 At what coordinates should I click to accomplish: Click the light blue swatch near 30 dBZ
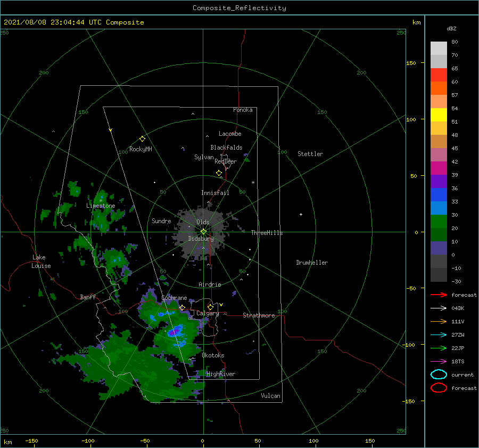[x=439, y=208]
